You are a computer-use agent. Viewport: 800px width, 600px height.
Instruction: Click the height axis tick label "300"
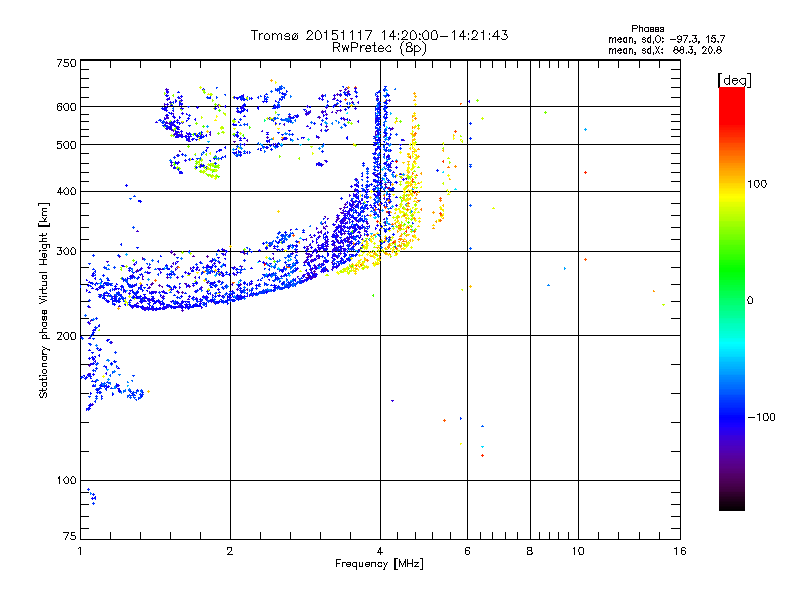tap(67, 252)
